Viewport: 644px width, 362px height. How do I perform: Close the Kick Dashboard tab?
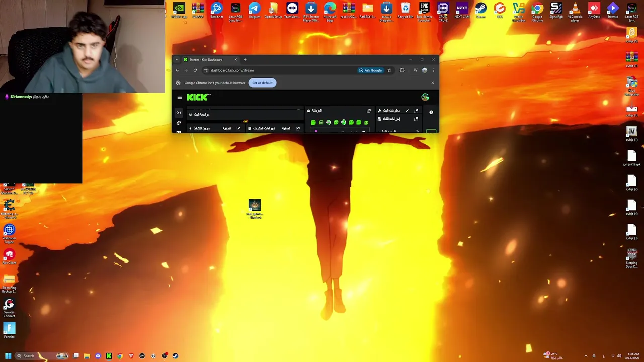[235, 60]
